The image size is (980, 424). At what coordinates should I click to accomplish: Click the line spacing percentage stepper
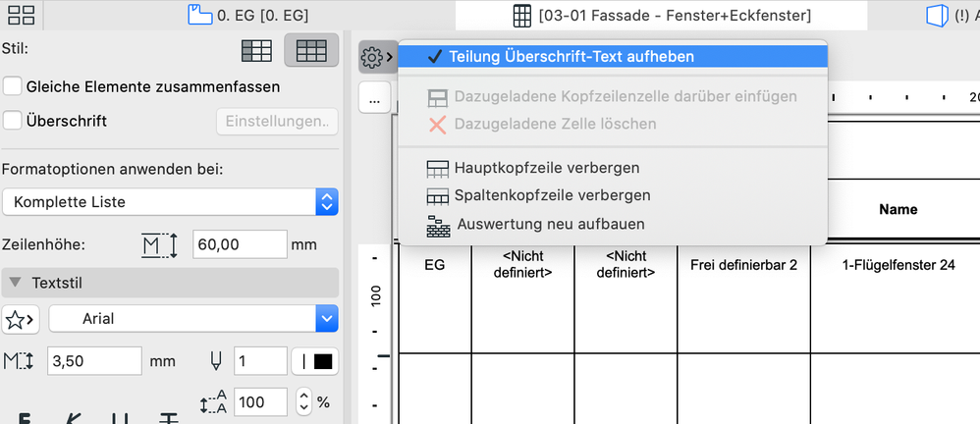coord(302,401)
